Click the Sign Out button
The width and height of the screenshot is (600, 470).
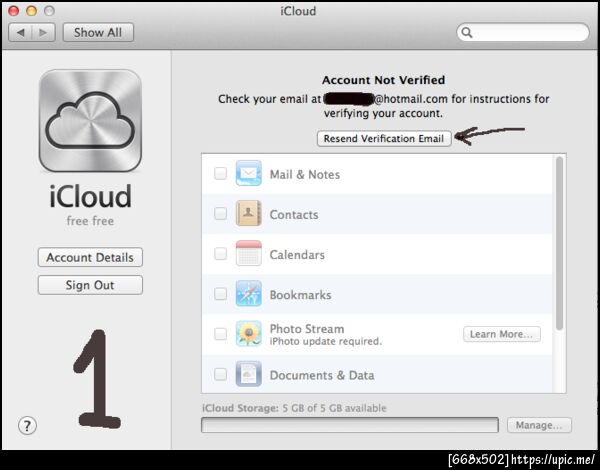pyautogui.click(x=90, y=285)
